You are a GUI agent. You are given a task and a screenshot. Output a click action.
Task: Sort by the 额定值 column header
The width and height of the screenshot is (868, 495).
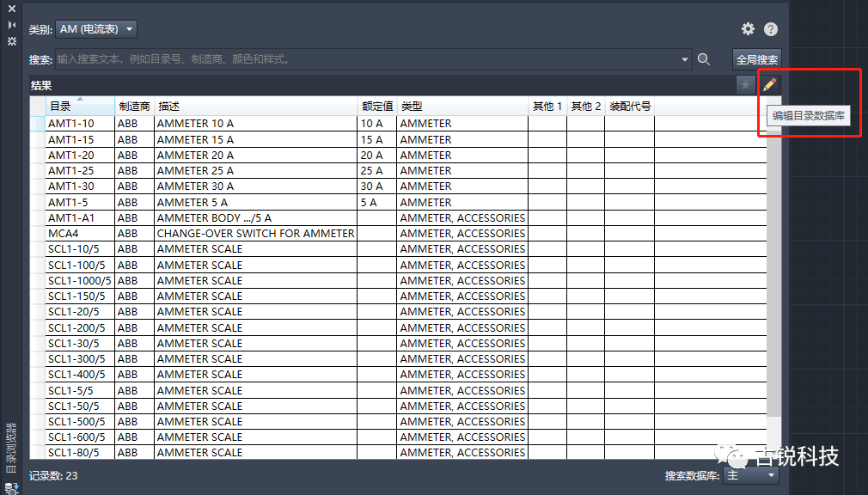pyautogui.click(x=377, y=107)
